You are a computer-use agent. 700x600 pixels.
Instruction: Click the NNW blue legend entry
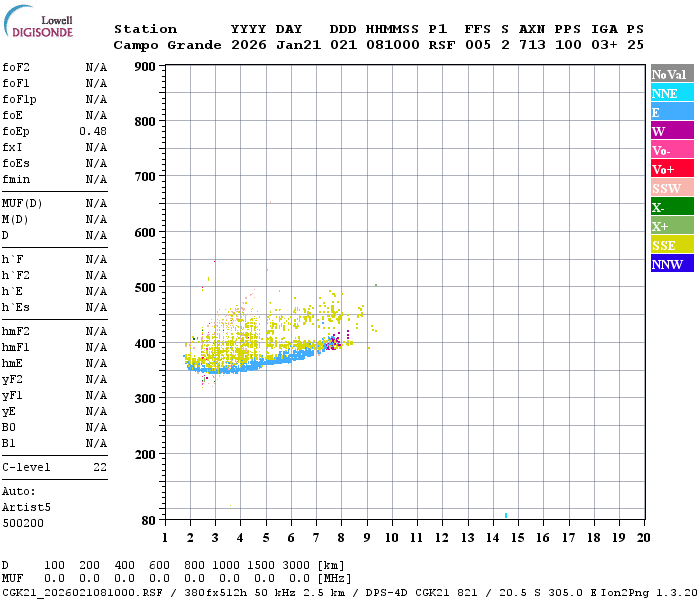672,264
